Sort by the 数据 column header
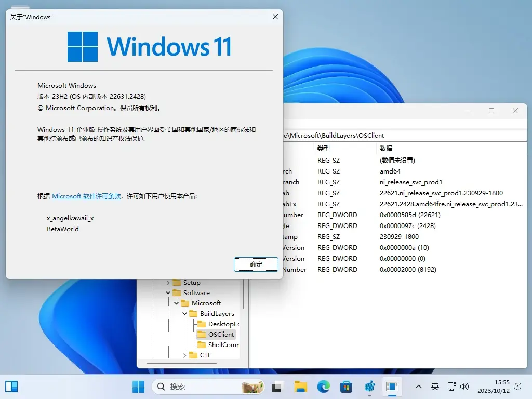Image resolution: width=532 pixels, height=399 pixels. [450, 148]
